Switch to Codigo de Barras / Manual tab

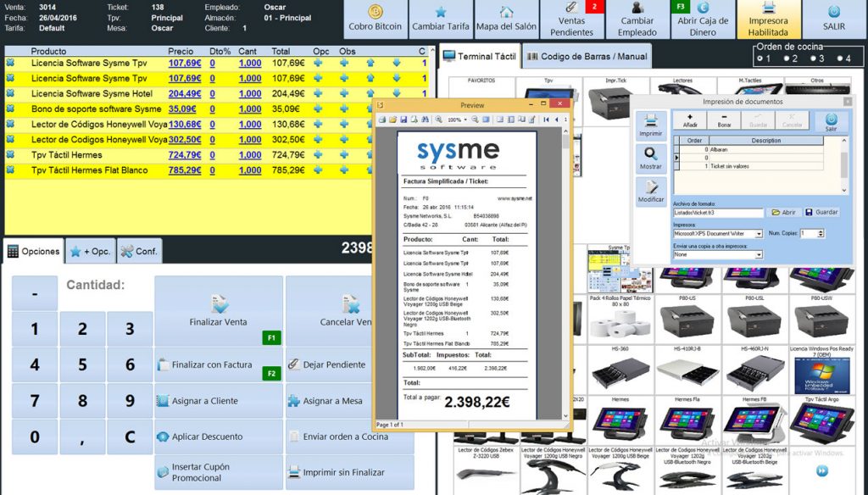pyautogui.click(x=587, y=56)
